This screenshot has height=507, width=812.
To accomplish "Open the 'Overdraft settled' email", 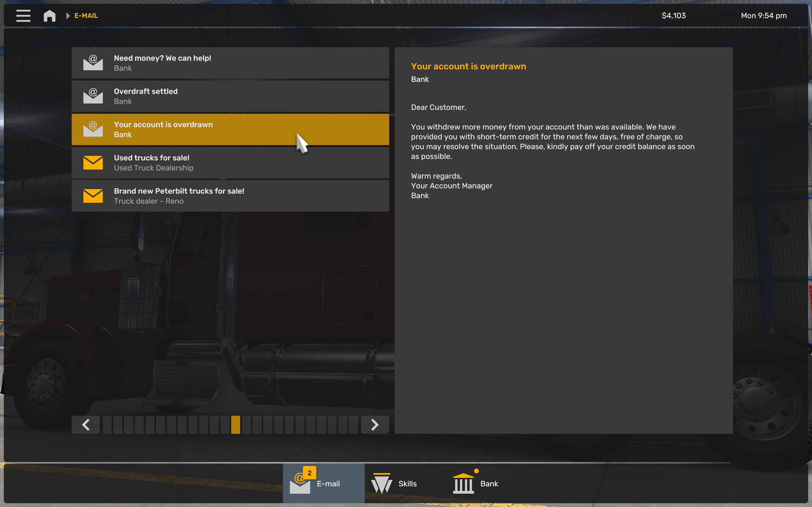I will (x=230, y=96).
